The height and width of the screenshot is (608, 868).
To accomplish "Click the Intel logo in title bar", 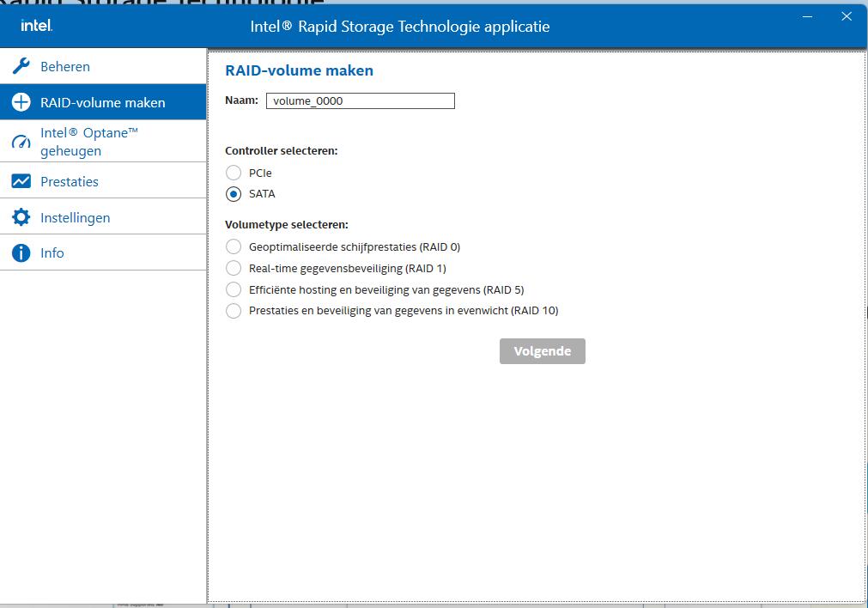I will pyautogui.click(x=37, y=26).
